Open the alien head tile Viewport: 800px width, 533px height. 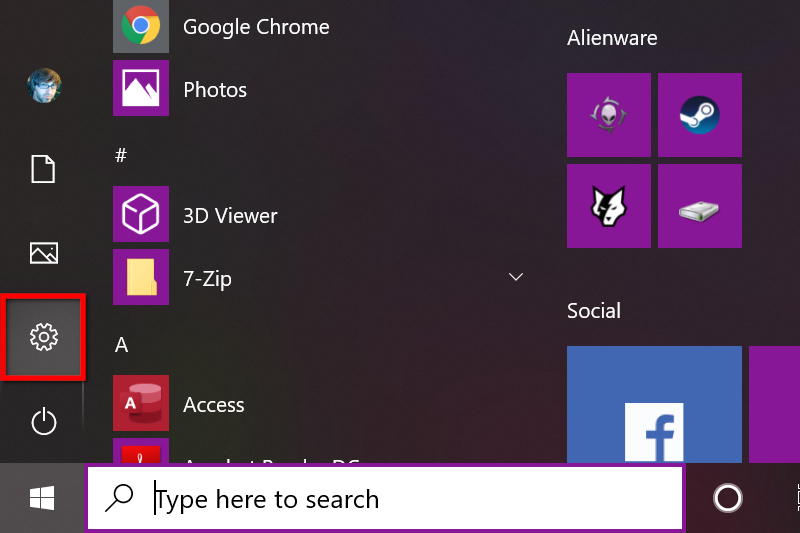click(608, 115)
